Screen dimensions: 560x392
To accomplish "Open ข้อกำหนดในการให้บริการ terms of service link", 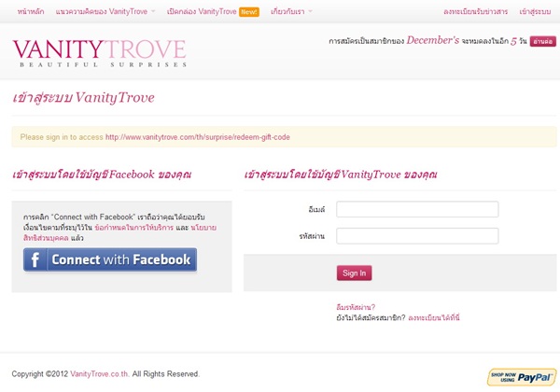I will [134, 228].
